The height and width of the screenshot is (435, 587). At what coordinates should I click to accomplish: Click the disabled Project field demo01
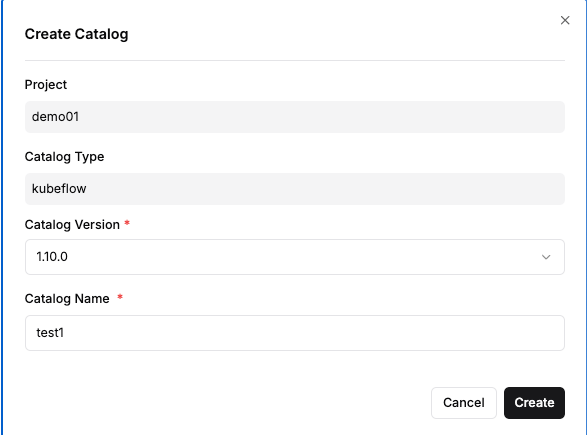(x=295, y=117)
